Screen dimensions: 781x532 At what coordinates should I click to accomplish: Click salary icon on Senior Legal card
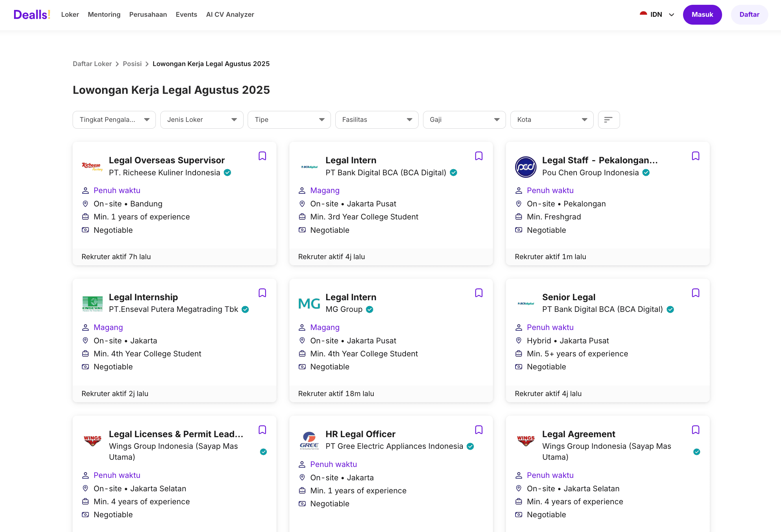click(519, 367)
